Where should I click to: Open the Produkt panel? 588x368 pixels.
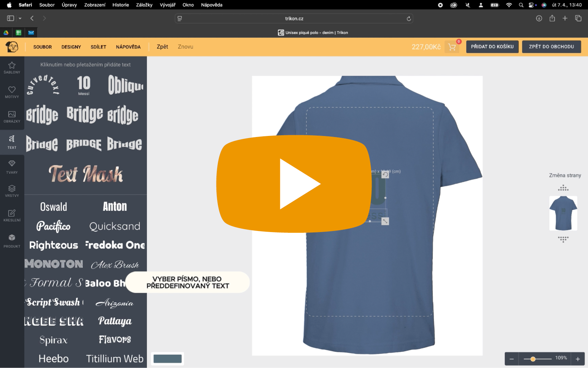pos(12,241)
